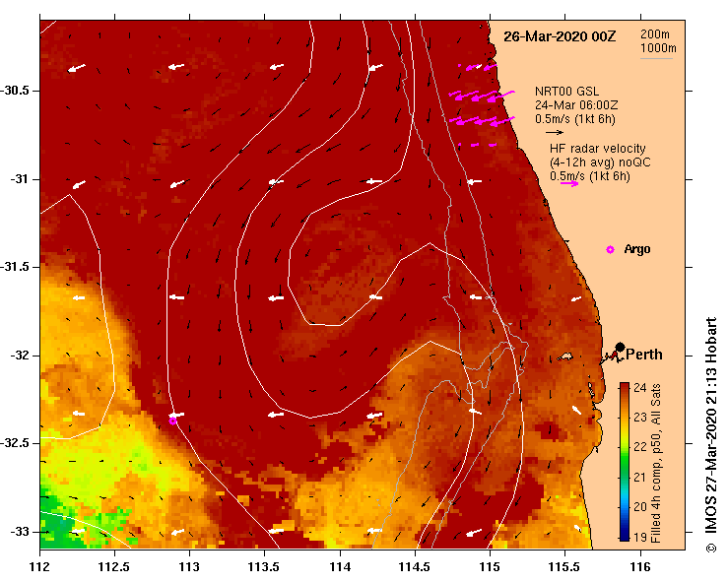Click the latitude axis label '-32.5'
Screen dimensions: 728x583
(x=16, y=443)
